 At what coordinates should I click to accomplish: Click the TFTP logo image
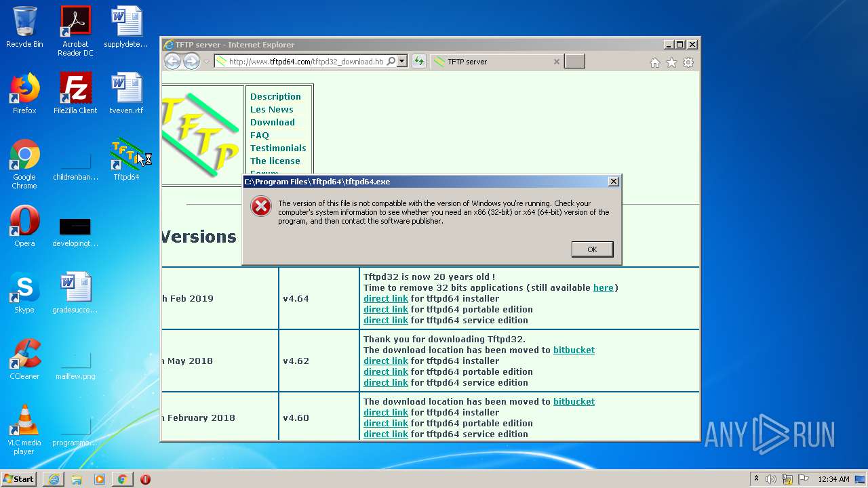[202, 135]
